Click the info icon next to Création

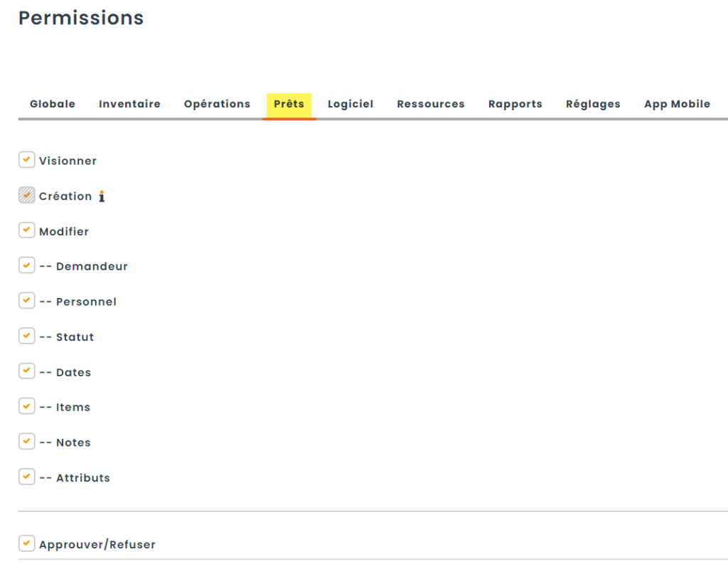pyautogui.click(x=102, y=196)
